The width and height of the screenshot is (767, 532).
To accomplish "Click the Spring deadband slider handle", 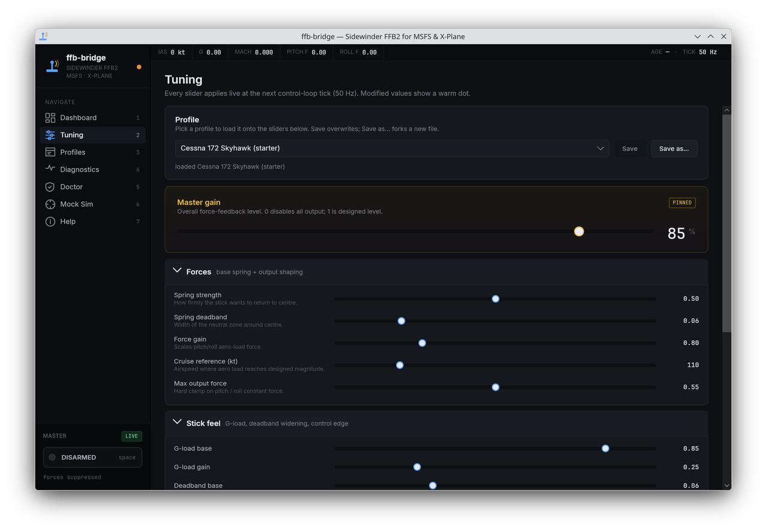I will pos(401,321).
